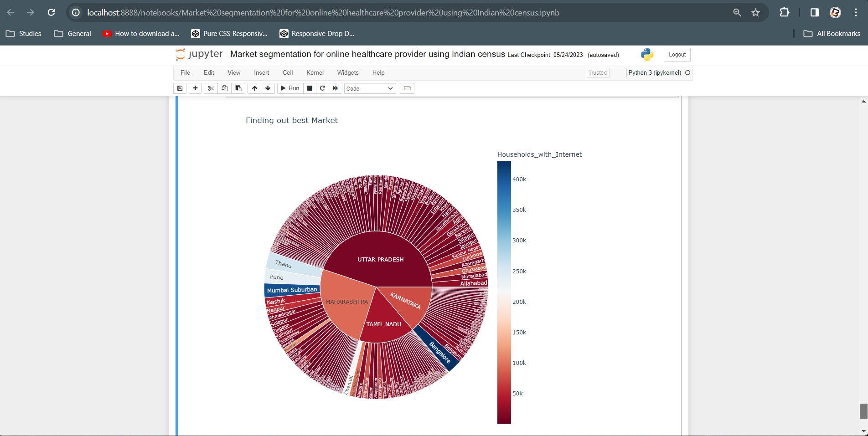This screenshot has height=436, width=868.
Task: Select MAHARASHTRA sunburst sector
Action: [x=346, y=302]
